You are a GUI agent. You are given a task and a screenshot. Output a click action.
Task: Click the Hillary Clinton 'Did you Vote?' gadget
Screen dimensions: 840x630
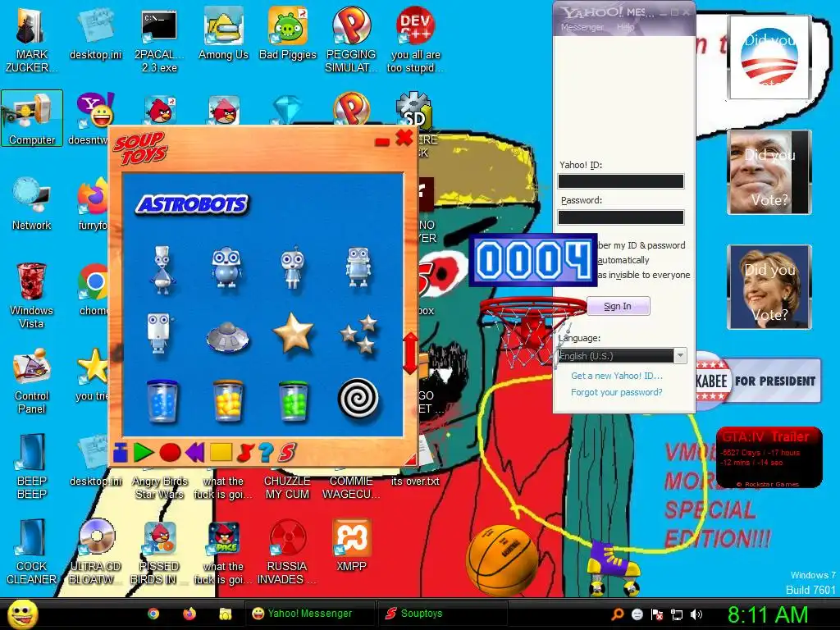tap(769, 287)
